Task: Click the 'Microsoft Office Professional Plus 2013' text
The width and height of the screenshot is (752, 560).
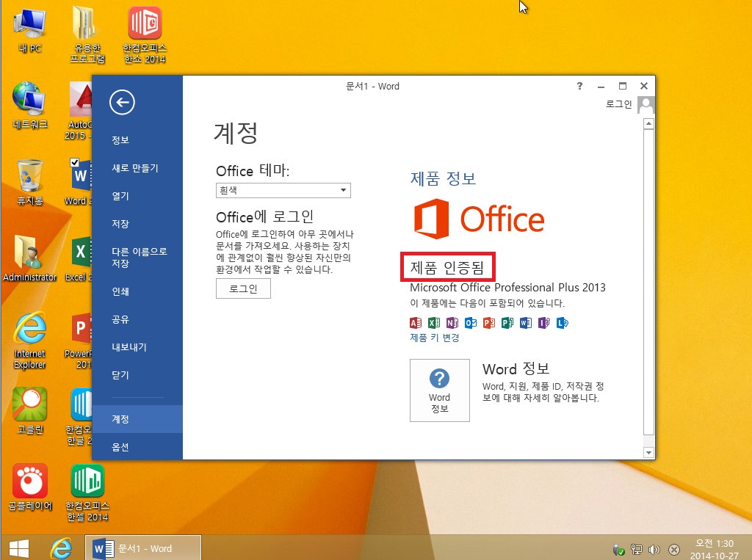Action: tap(507, 288)
